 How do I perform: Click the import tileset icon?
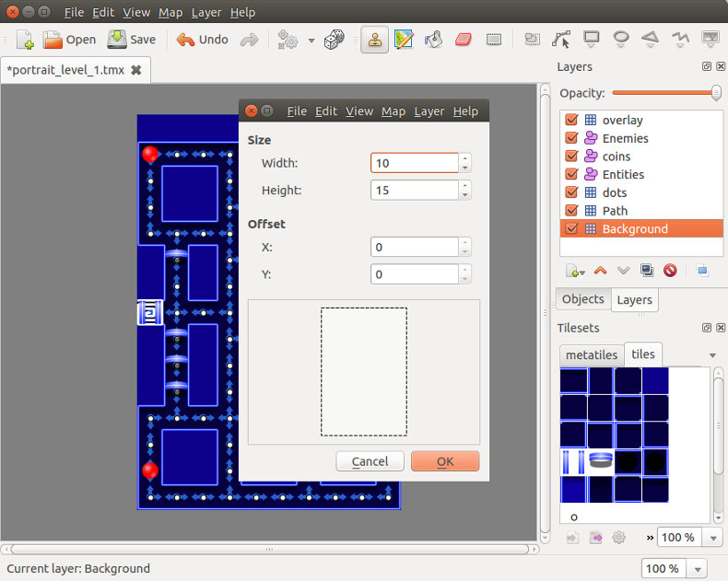pyautogui.click(x=572, y=538)
